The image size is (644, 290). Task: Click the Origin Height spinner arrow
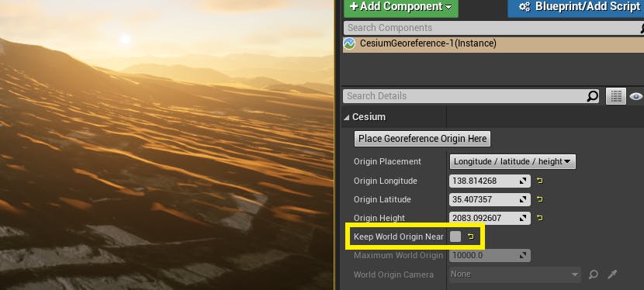tap(523, 218)
